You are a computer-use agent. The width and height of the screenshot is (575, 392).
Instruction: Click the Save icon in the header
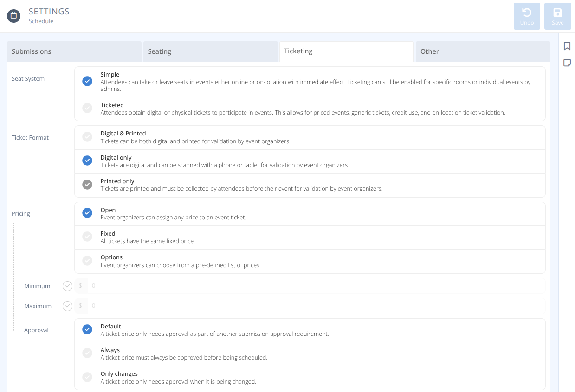[557, 16]
